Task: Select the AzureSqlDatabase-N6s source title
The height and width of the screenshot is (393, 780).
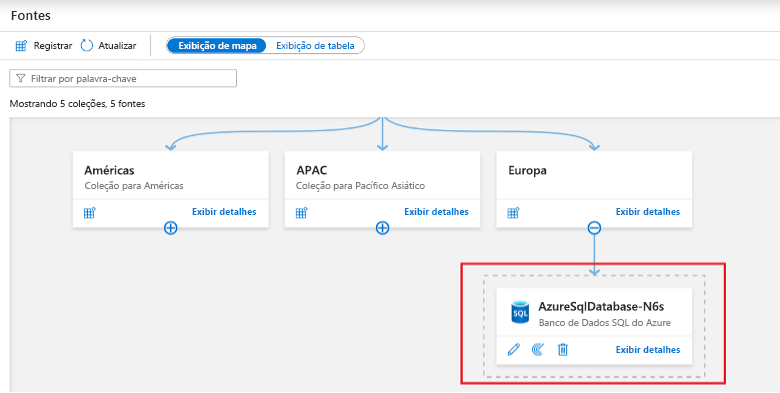Action: [601, 306]
